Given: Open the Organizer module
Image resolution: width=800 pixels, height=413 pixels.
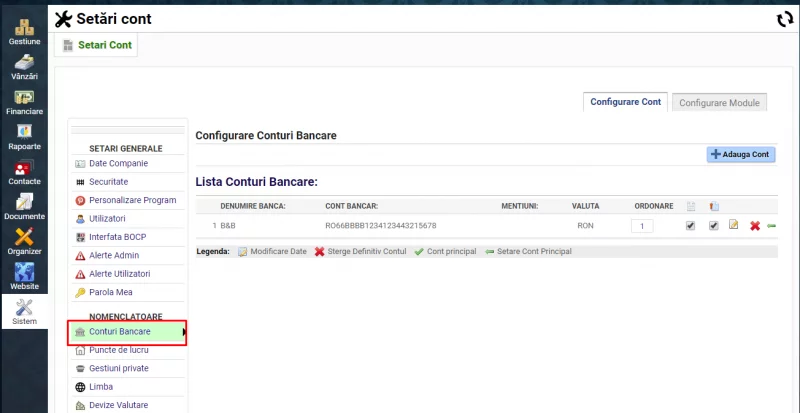Looking at the screenshot, I should [x=24, y=242].
